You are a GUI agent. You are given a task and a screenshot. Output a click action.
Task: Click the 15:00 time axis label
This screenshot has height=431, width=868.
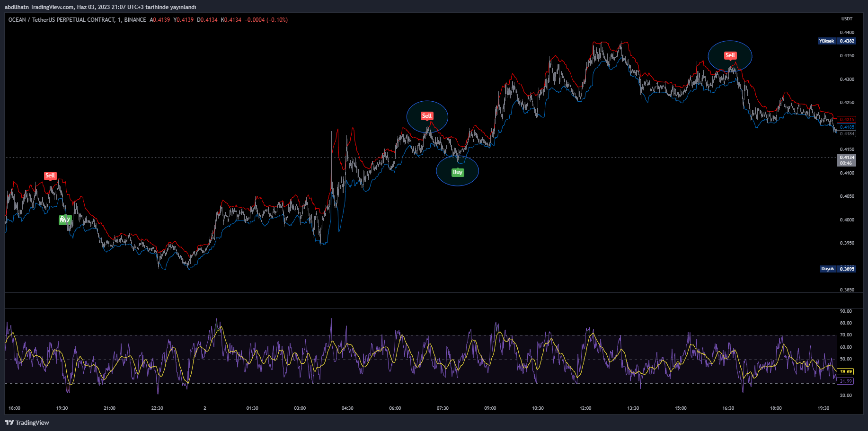[x=681, y=408]
